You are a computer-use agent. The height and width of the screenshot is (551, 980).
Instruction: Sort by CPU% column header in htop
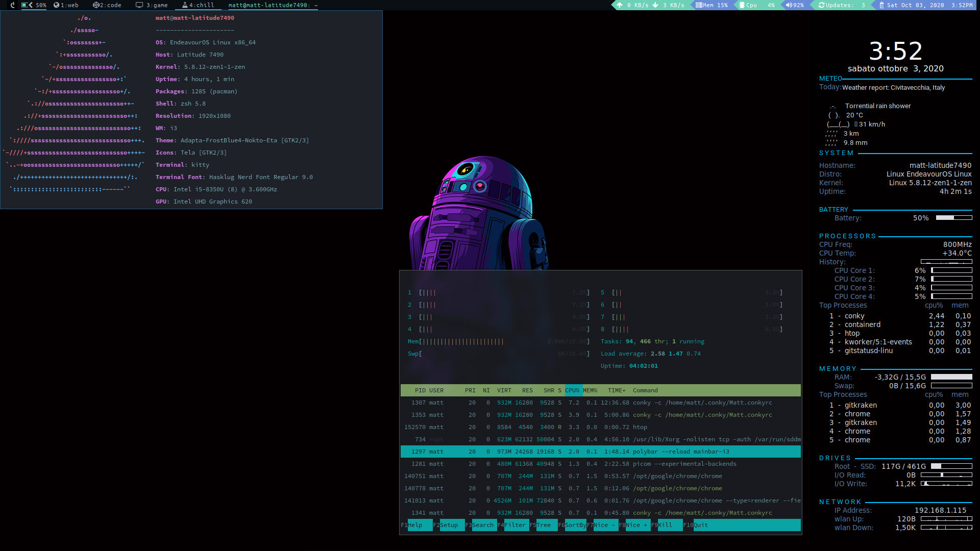pyautogui.click(x=572, y=390)
